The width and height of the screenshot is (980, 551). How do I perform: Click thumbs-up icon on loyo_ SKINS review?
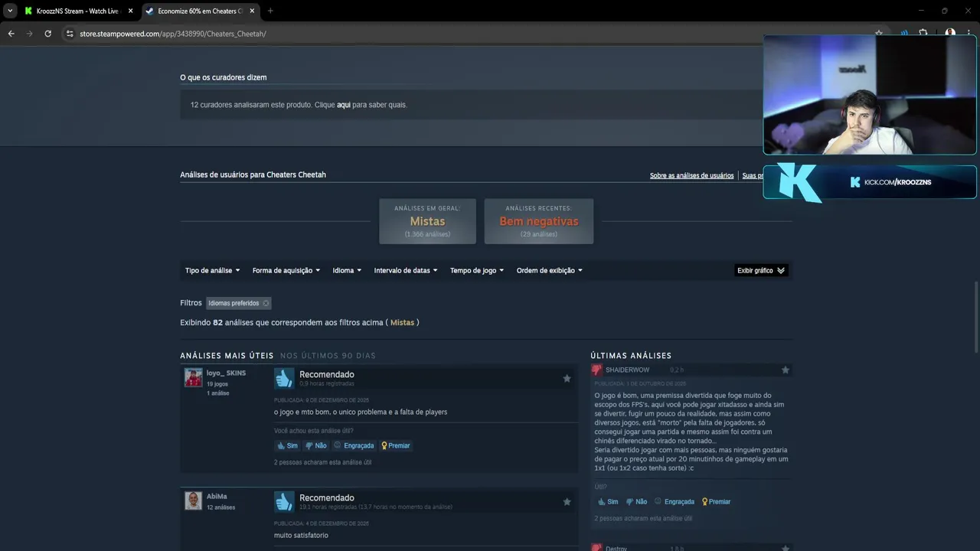tap(284, 378)
